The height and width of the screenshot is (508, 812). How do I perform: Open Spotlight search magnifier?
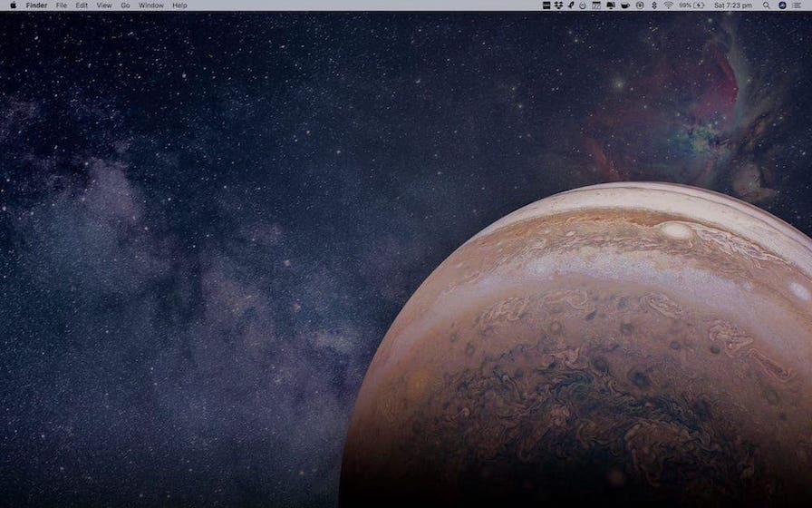766,5
